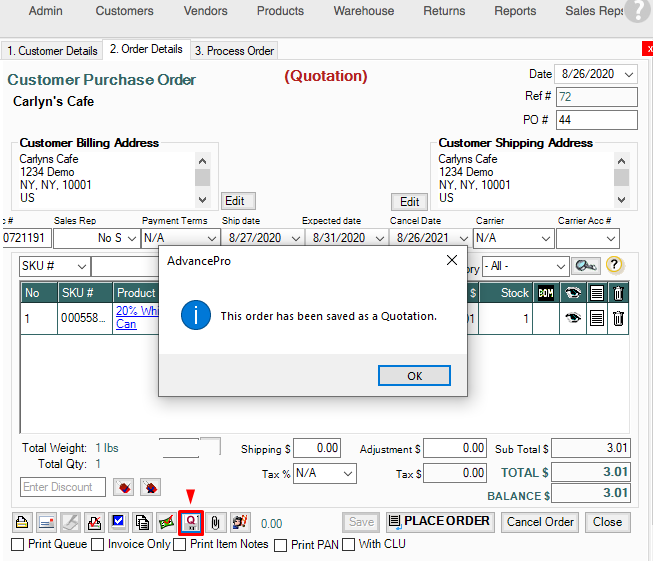Check the Invoice Only option
This screenshot has height=561, width=653.
pyautogui.click(x=97, y=545)
